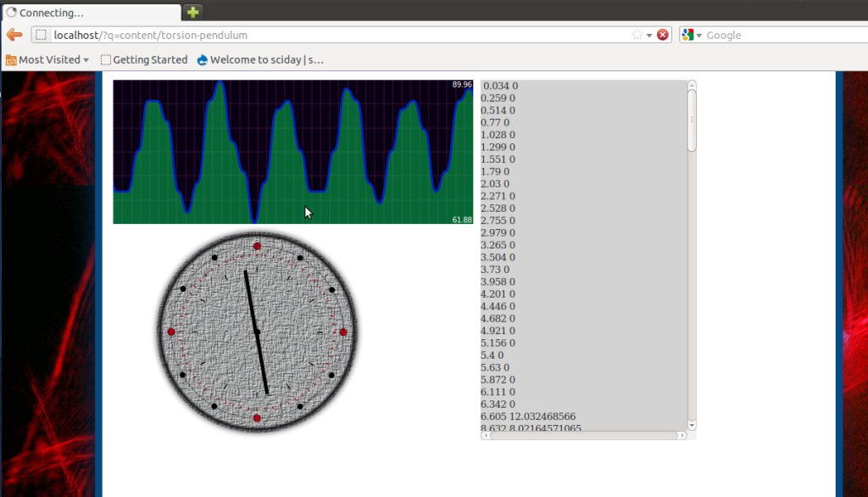
Task: Click data row '0.034 0'
Action: point(500,86)
